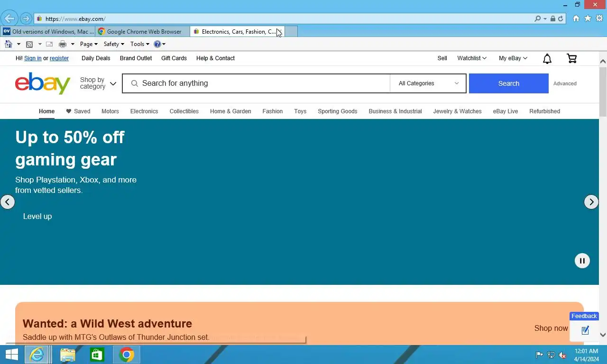The image size is (607, 364).
Task: Open Google Chrome from the taskbar
Action: pyautogui.click(x=127, y=355)
